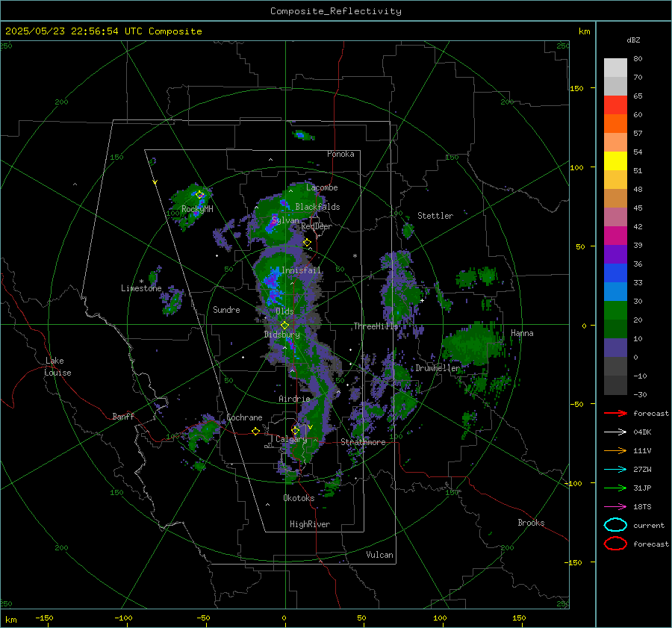Viewport: 672px width, 628px height.
Task: Click the Brooks label
Action: 531,523
